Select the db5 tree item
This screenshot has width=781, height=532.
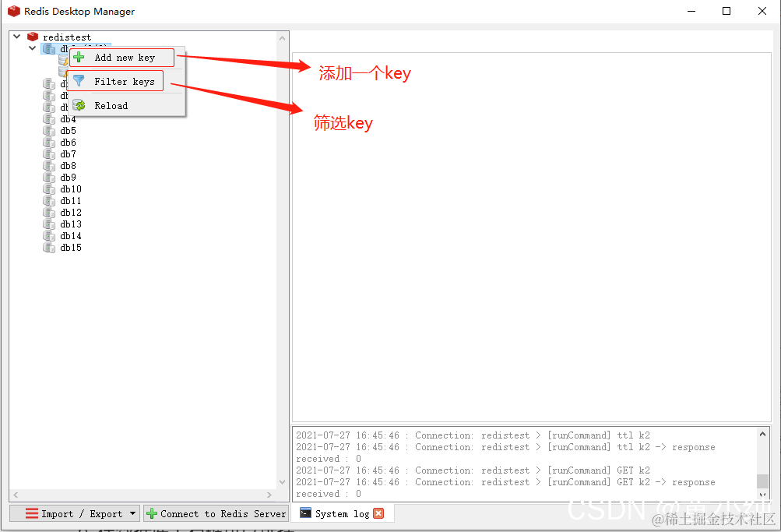coord(68,131)
